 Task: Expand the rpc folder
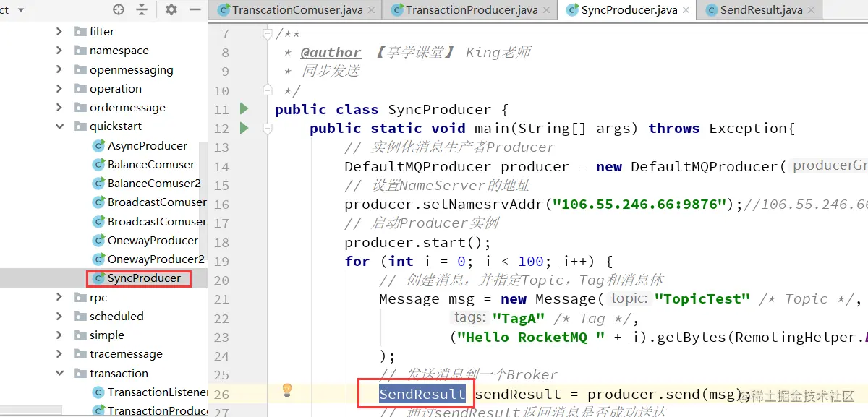59,297
